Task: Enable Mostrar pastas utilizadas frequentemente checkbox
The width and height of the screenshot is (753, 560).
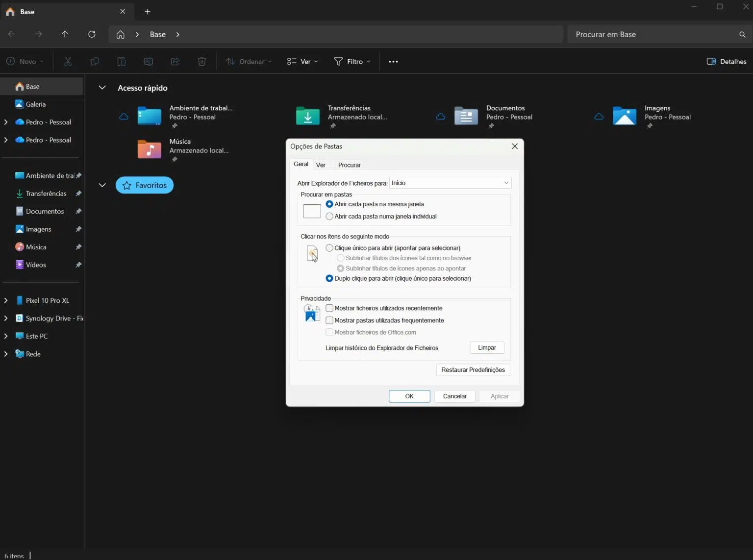Action: coord(329,320)
